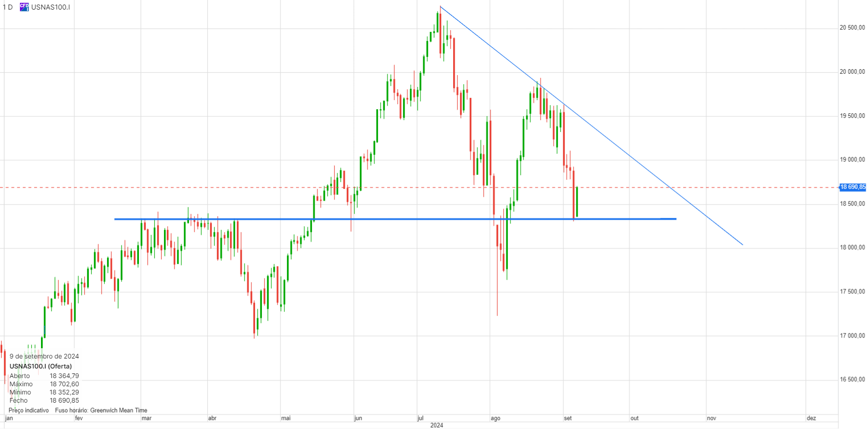Viewport: 868px width, 429px height.
Task: Click the USNAS100.I symbol name
Action: coord(51,7)
